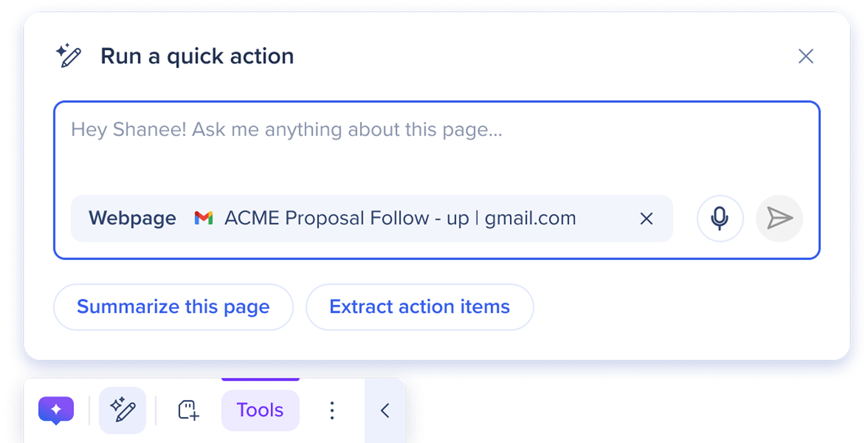
Task: Select the magic pencil quick action tool
Action: [123, 410]
